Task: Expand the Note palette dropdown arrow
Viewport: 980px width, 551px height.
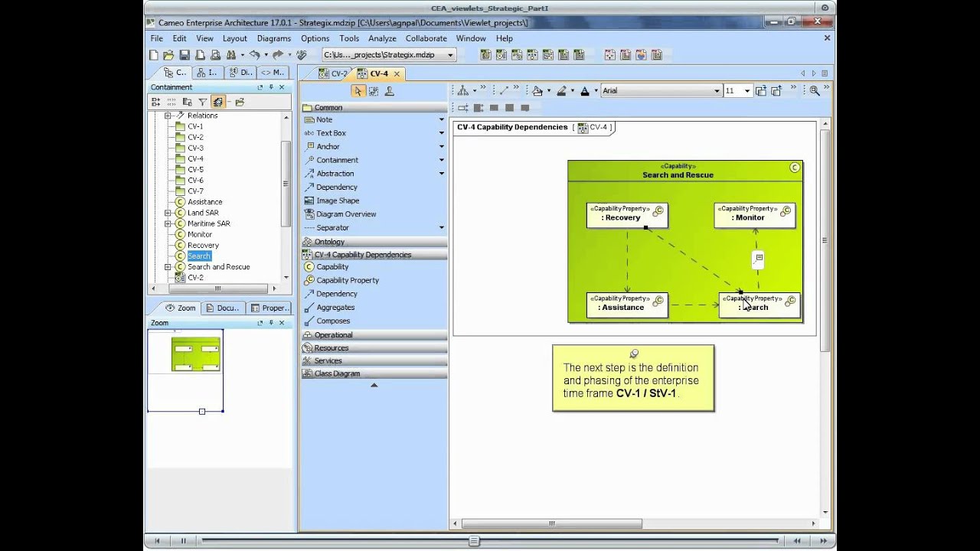Action: [x=442, y=119]
